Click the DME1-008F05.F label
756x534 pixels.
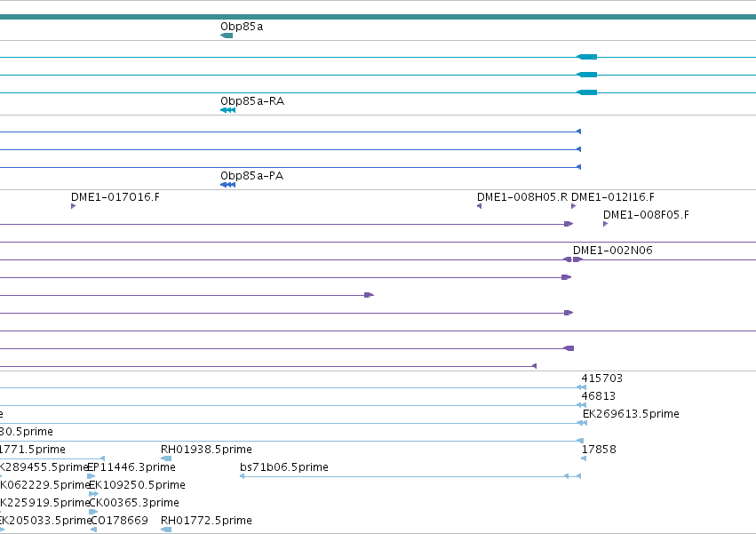click(646, 215)
